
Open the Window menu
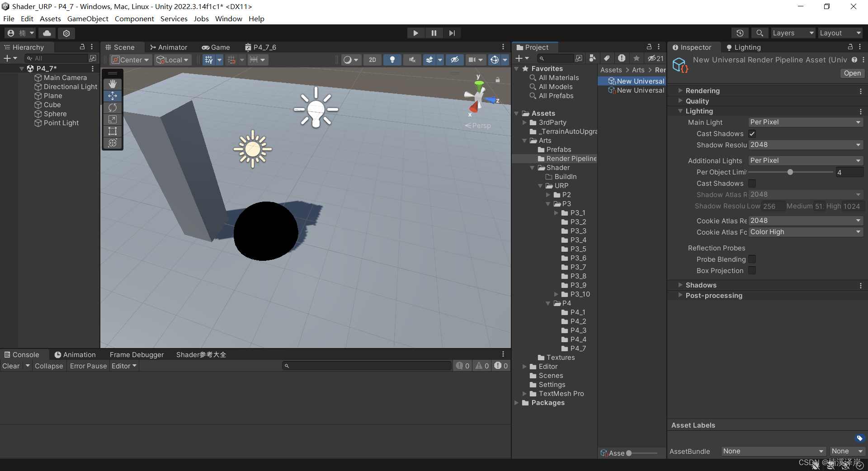click(228, 19)
